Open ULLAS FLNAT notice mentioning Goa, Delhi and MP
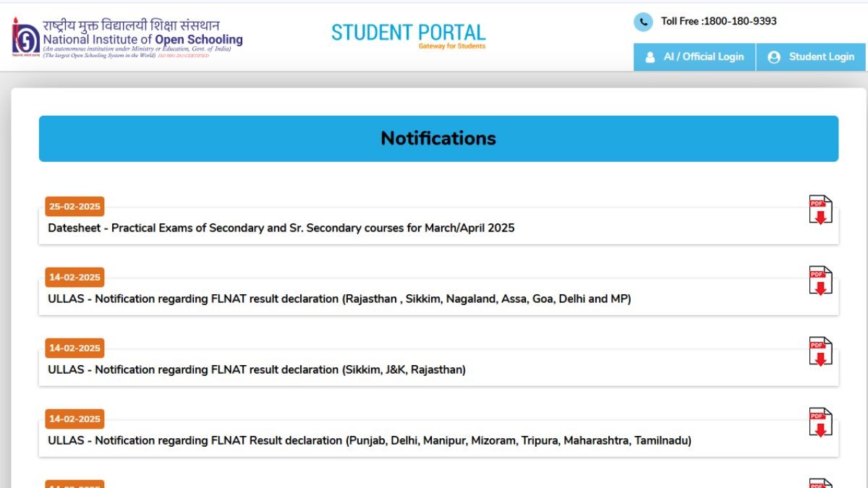Screen dimensions: 868x488 [x=339, y=299]
